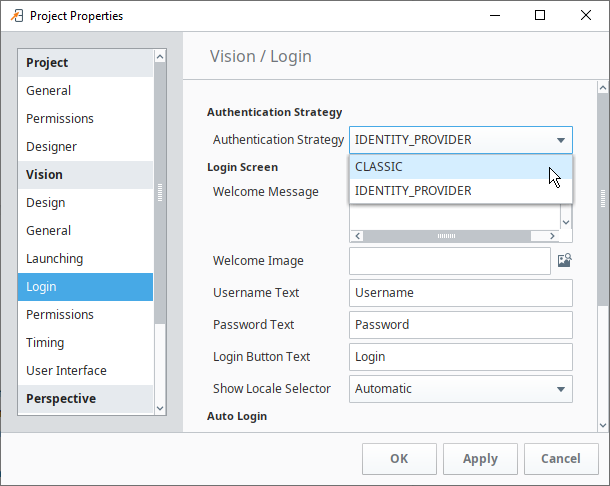Choose IDENTITY_PROVIDER from the dropdown list
The image size is (610, 486).
click(x=461, y=191)
